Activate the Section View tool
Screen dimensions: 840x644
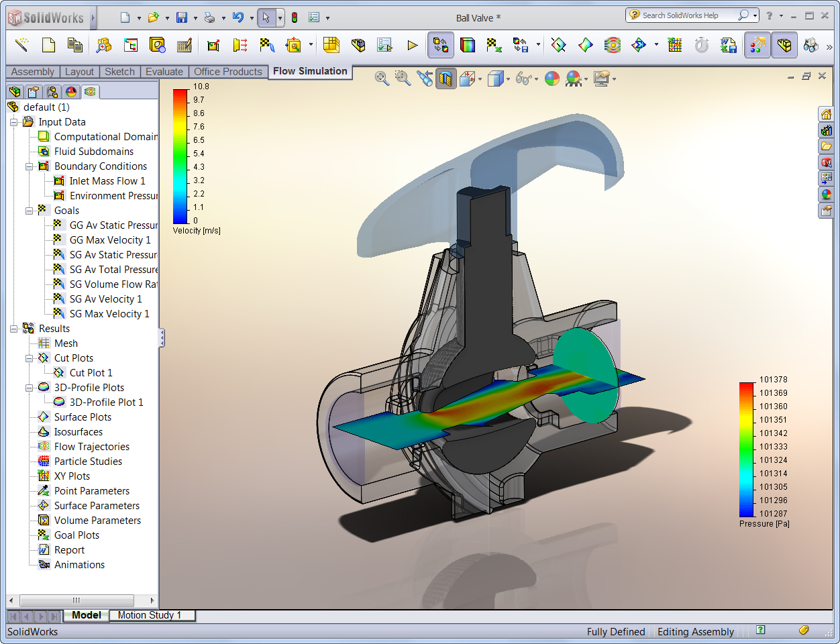point(446,78)
